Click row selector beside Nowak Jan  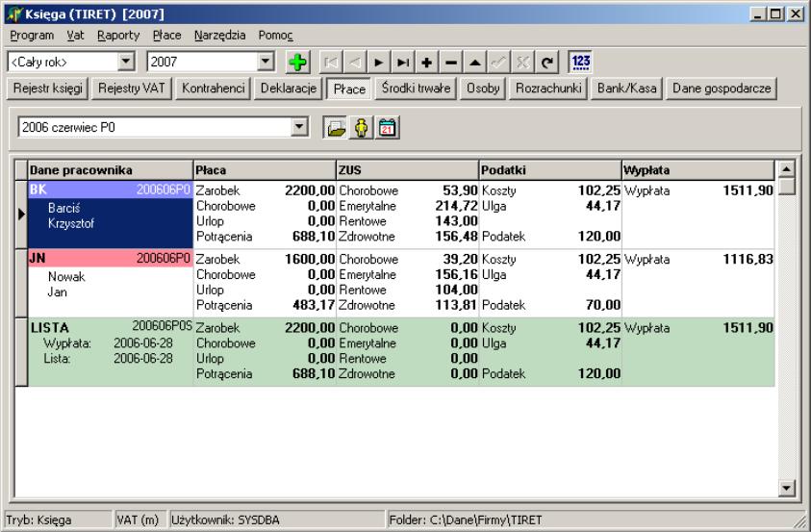tap(21, 284)
